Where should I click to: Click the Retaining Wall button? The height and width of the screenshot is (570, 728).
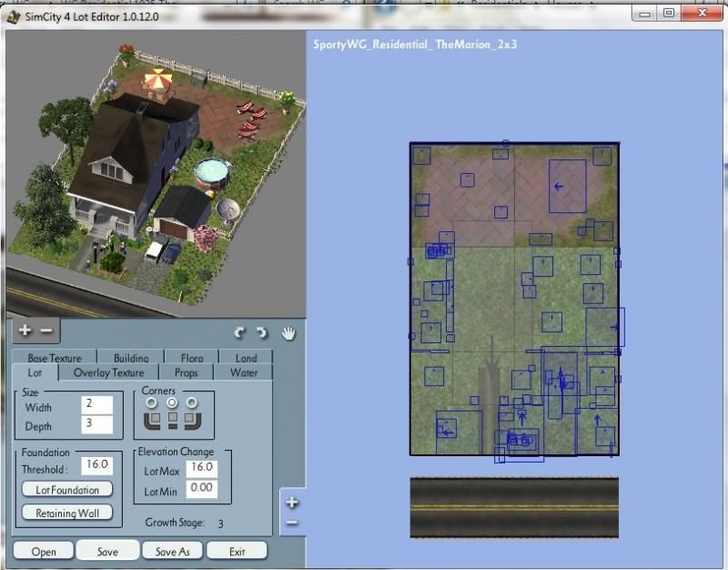[x=67, y=513]
